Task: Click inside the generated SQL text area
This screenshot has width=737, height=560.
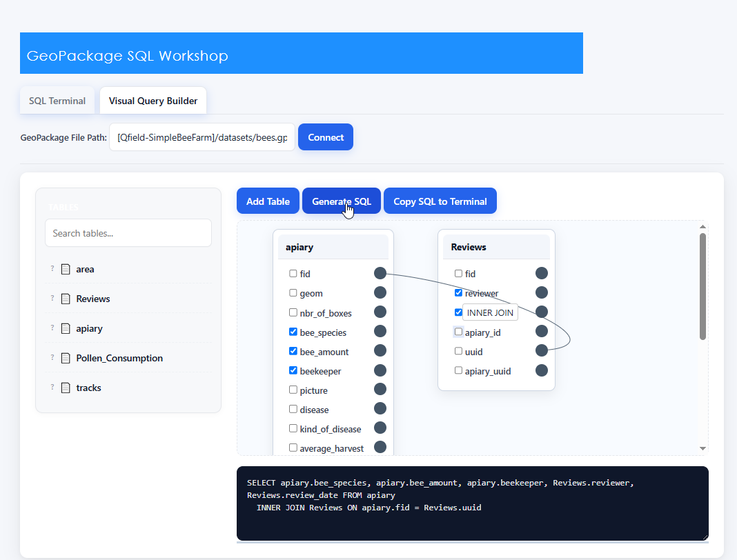Action: coord(473,503)
